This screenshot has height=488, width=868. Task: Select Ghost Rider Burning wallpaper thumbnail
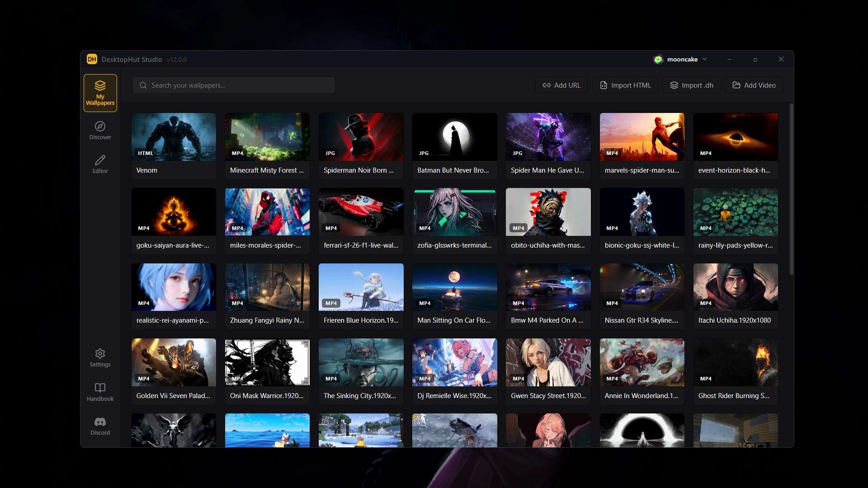[x=736, y=362]
